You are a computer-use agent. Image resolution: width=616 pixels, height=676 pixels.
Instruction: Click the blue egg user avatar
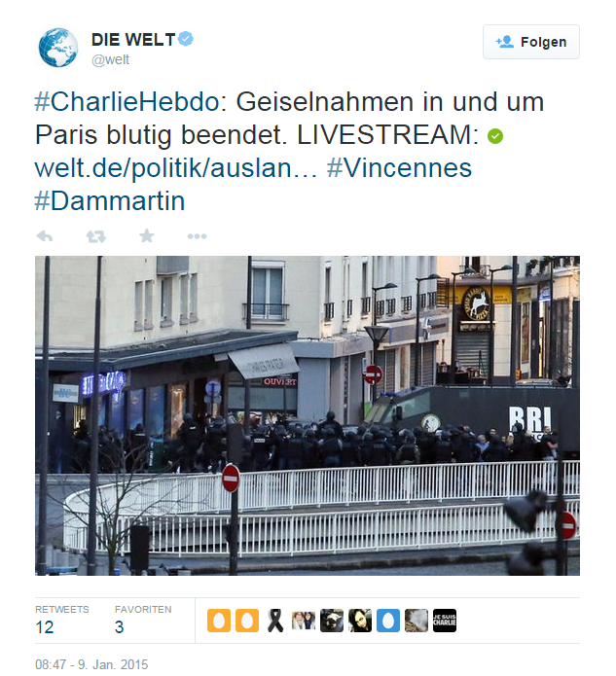point(388,621)
